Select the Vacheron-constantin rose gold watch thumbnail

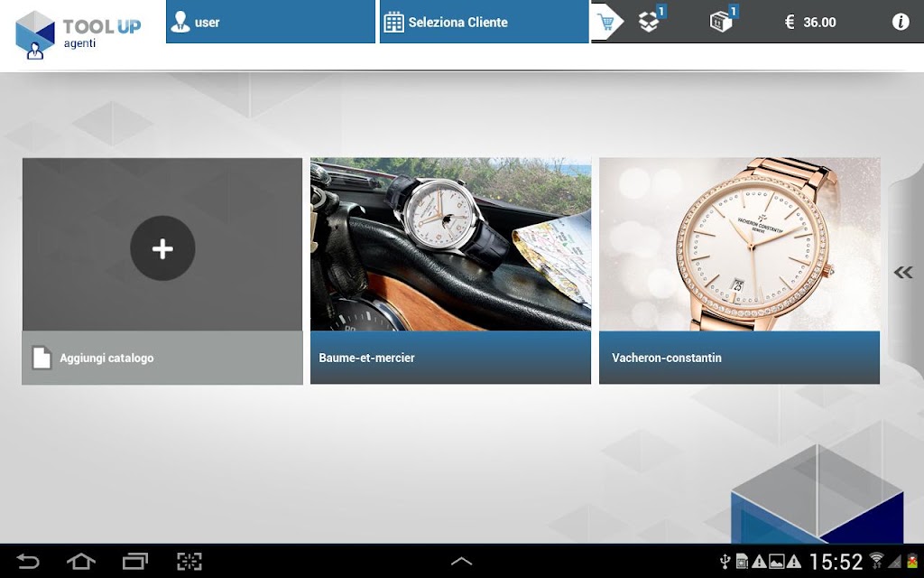tap(740, 244)
